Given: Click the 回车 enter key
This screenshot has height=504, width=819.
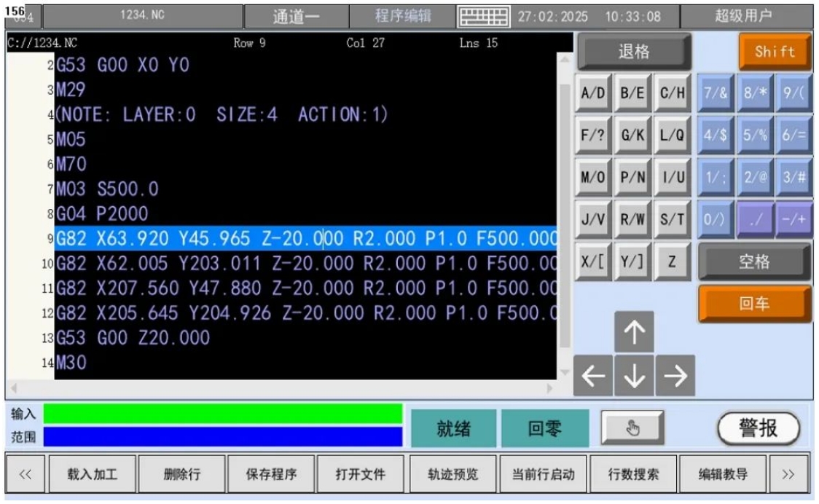Looking at the screenshot, I should [755, 304].
